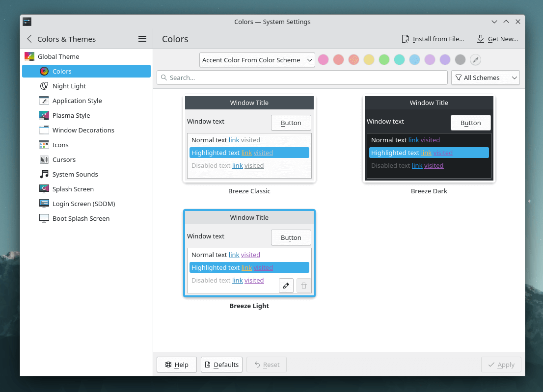Select the Breeze Classic scheme preview
Image resolution: width=543 pixels, height=392 pixels.
249,138
